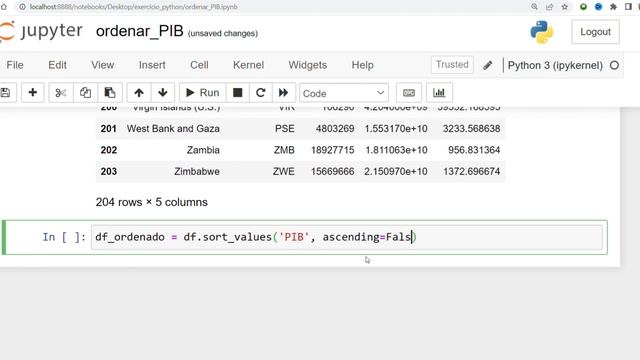Click the Logout button
The image size is (640, 360).
click(x=595, y=32)
